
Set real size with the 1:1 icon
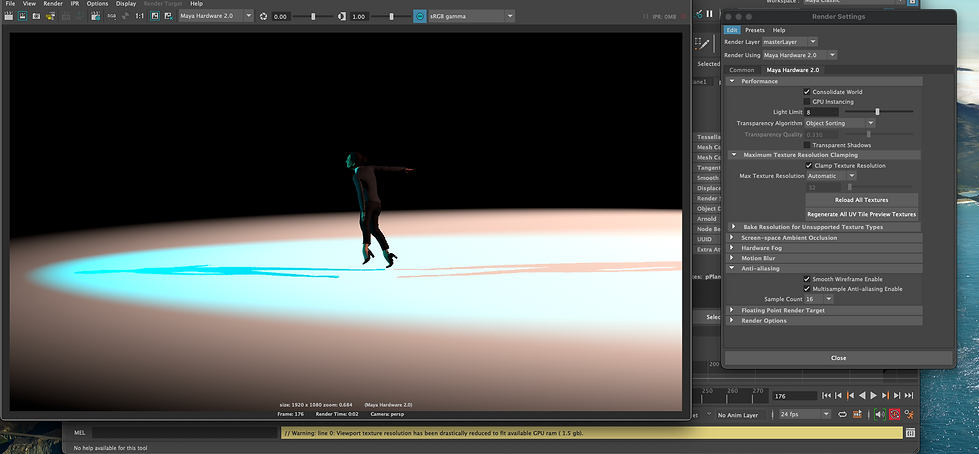click(x=140, y=16)
